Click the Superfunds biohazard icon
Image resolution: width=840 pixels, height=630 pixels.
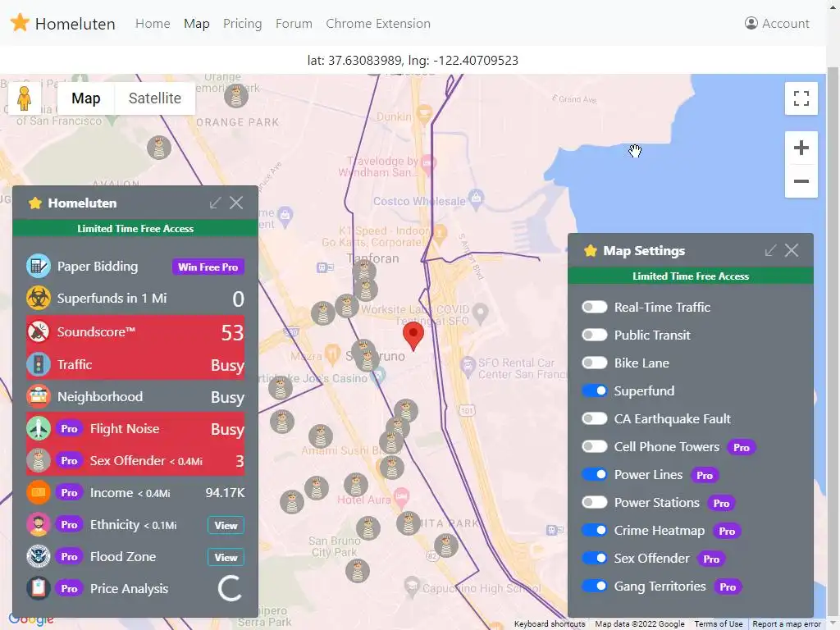click(x=39, y=299)
